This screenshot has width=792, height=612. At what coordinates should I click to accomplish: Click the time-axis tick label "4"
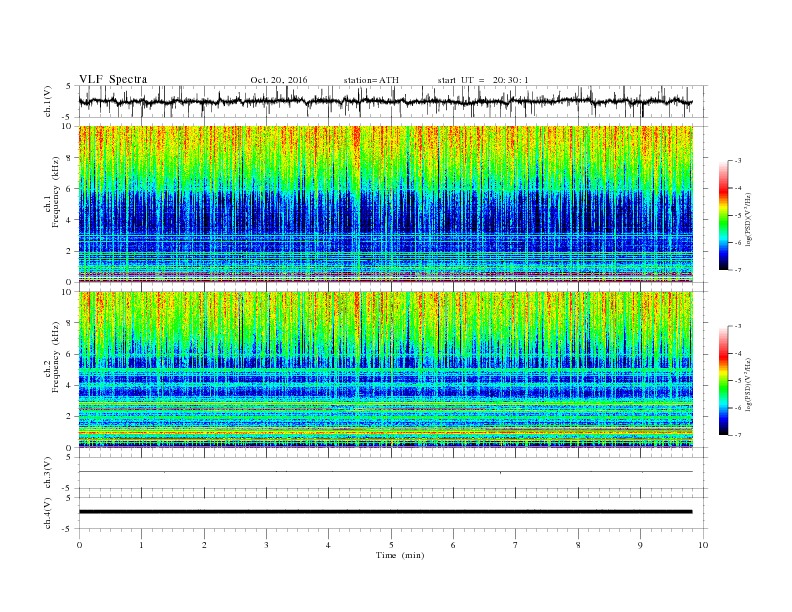pos(329,545)
